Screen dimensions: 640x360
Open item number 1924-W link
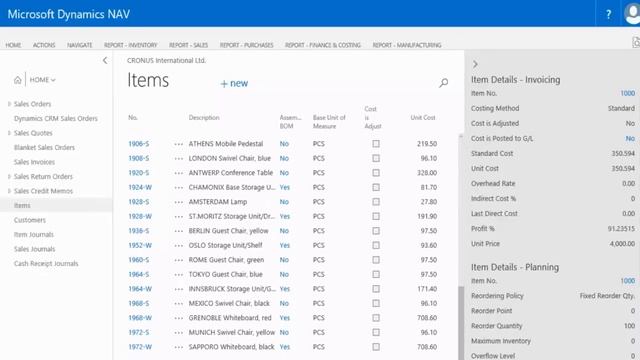tap(140, 187)
